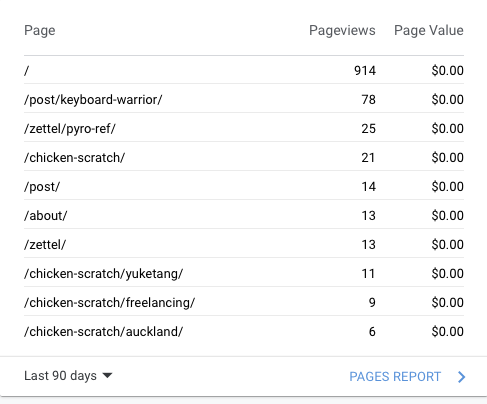The width and height of the screenshot is (487, 404).
Task: Click the /zettel/ page row
Action: pos(244,244)
